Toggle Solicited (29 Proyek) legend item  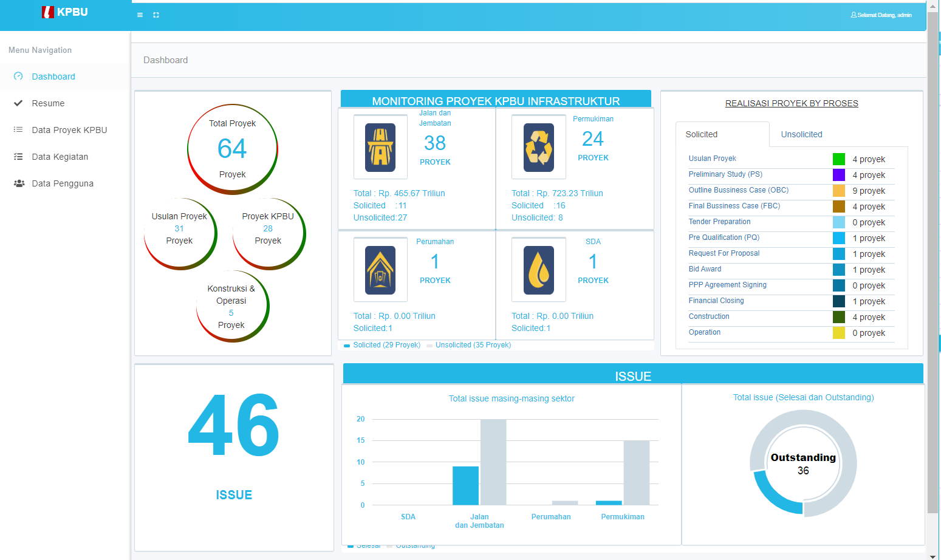click(x=382, y=345)
